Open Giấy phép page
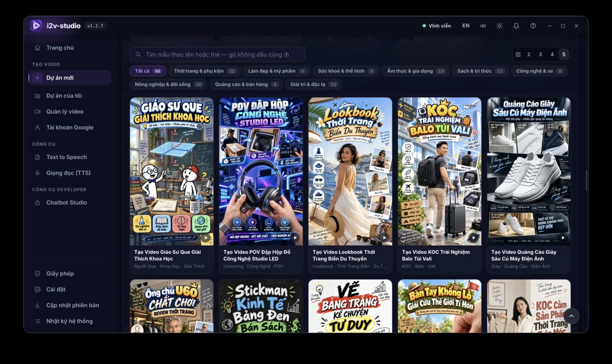 [69, 274]
